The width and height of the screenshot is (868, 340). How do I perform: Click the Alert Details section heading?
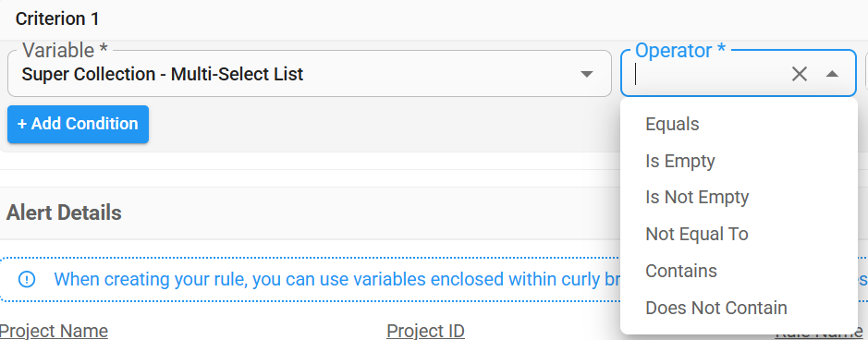[x=64, y=212]
